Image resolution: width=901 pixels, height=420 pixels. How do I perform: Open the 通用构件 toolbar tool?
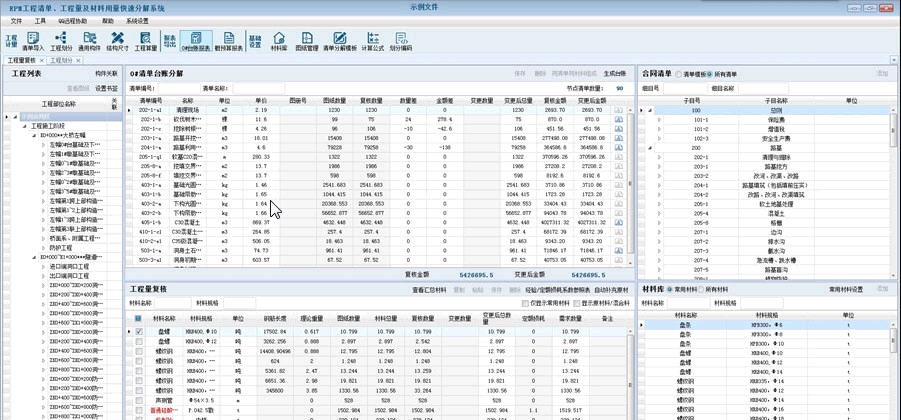point(89,41)
